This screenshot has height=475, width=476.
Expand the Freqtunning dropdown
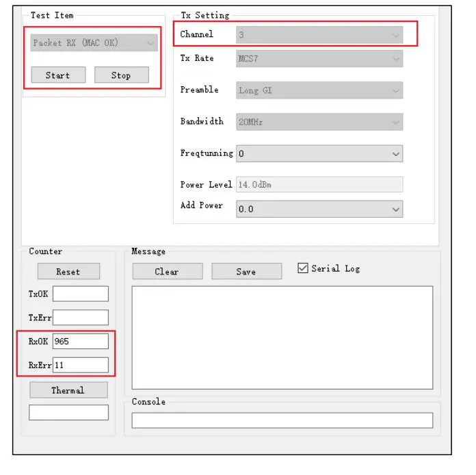coord(319,153)
